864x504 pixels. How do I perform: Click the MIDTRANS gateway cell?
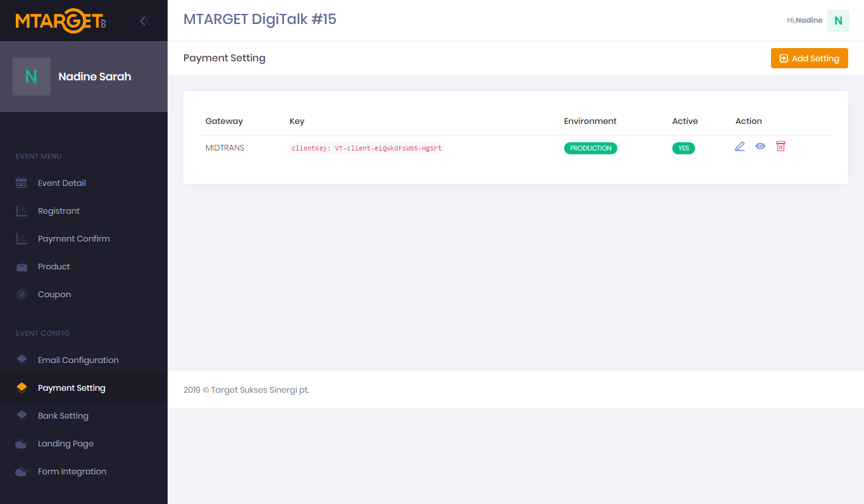pyautogui.click(x=225, y=148)
